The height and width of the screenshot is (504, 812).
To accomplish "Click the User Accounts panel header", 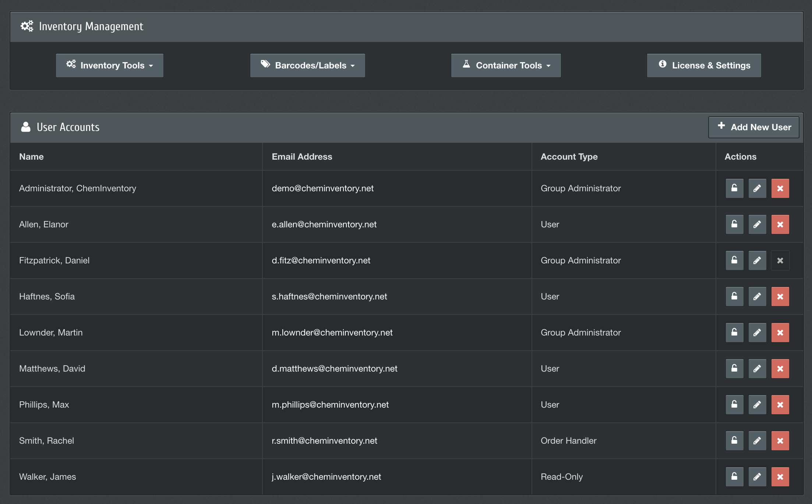I will (67, 127).
